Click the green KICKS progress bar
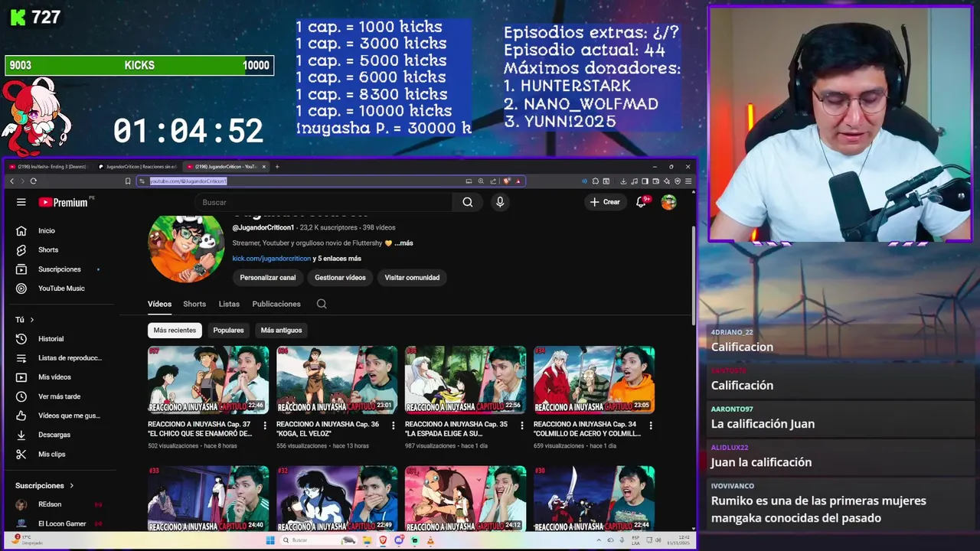This screenshot has width=980, height=551. (139, 66)
